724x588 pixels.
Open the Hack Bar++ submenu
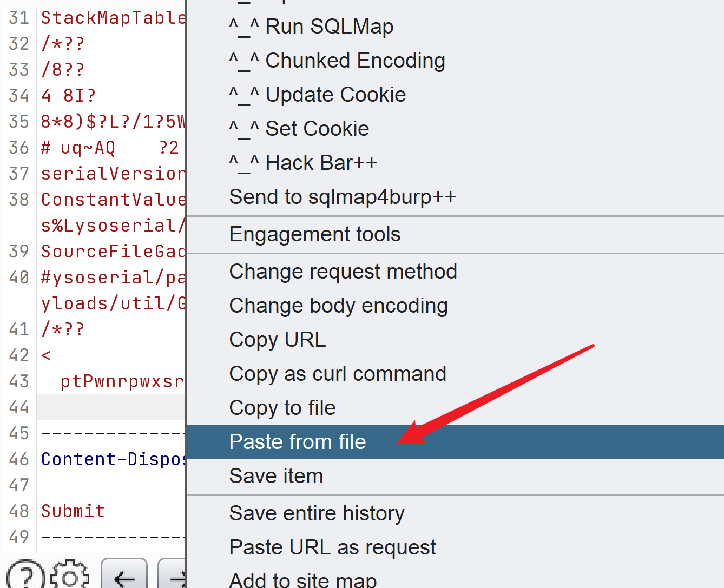pos(303,163)
